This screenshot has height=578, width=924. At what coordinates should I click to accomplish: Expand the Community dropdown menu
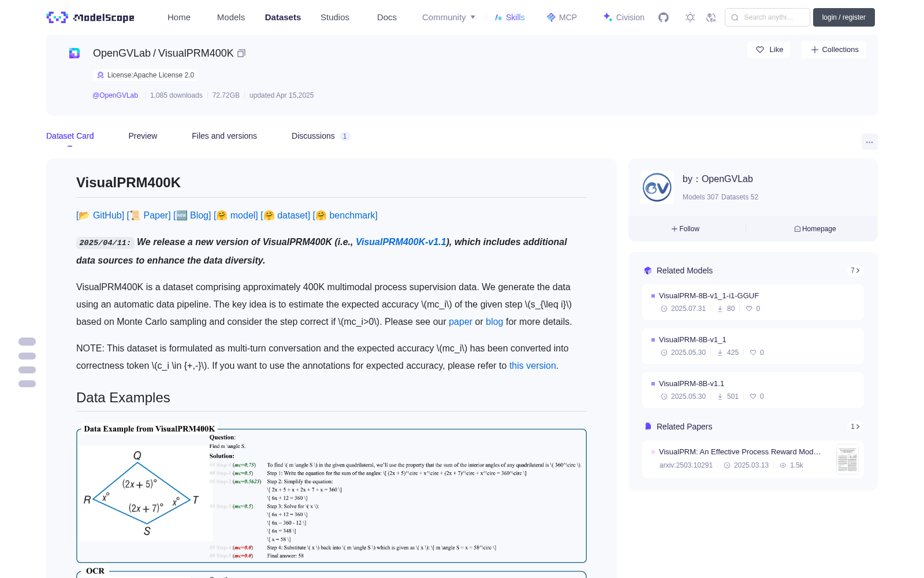click(x=449, y=17)
